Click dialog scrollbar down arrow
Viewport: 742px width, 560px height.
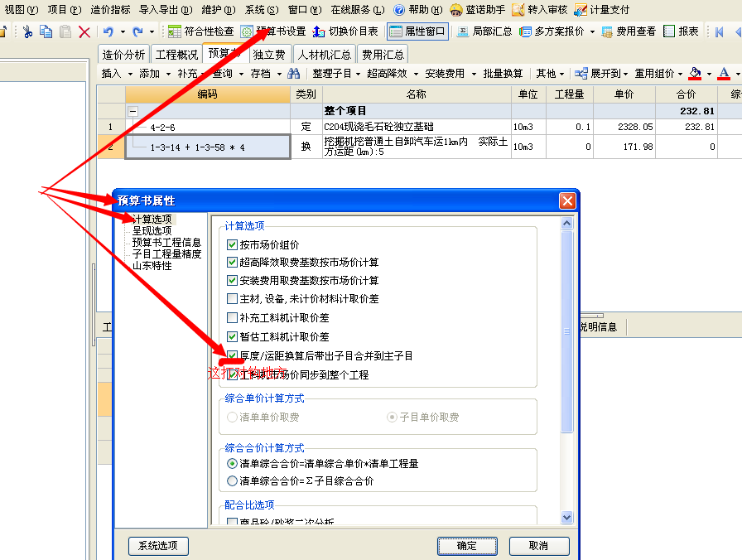566,518
